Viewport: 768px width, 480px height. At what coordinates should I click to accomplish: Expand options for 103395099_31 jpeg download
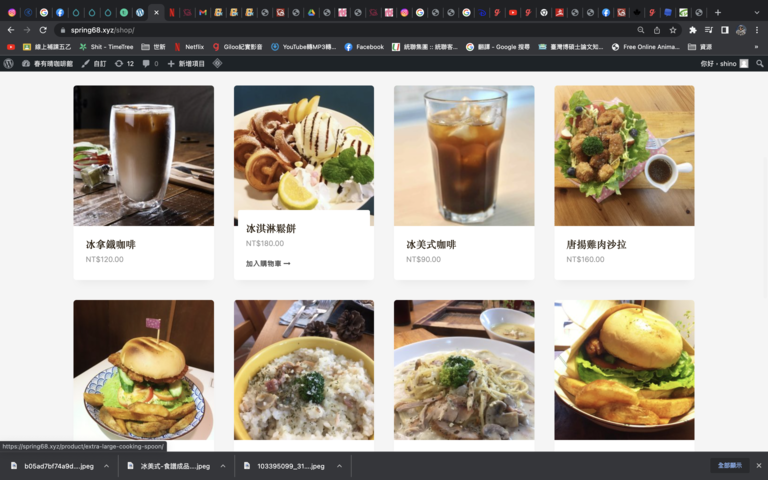point(339,466)
